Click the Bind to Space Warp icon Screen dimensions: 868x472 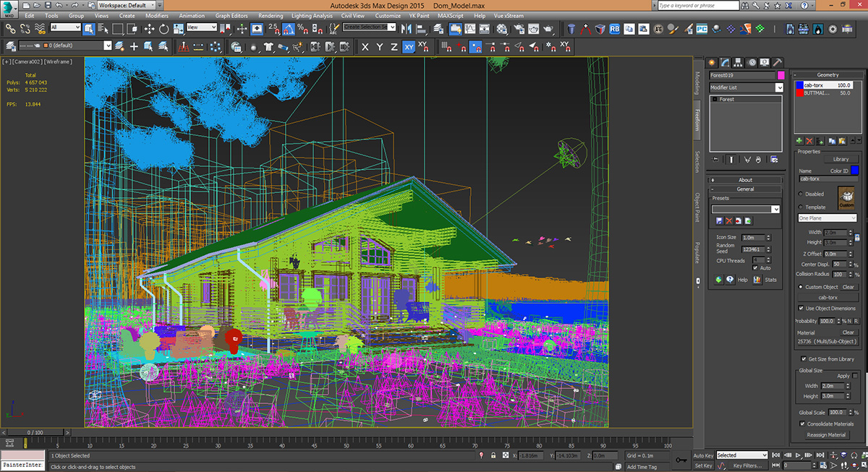click(x=41, y=29)
